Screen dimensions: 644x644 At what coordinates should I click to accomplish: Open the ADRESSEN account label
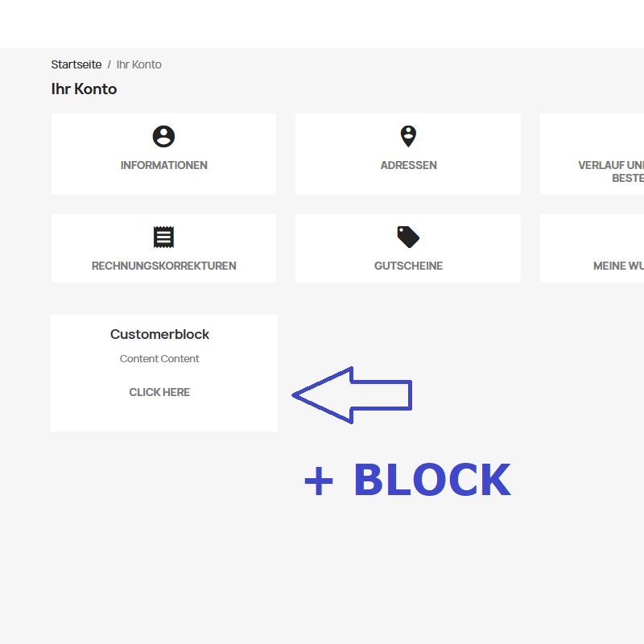click(409, 165)
